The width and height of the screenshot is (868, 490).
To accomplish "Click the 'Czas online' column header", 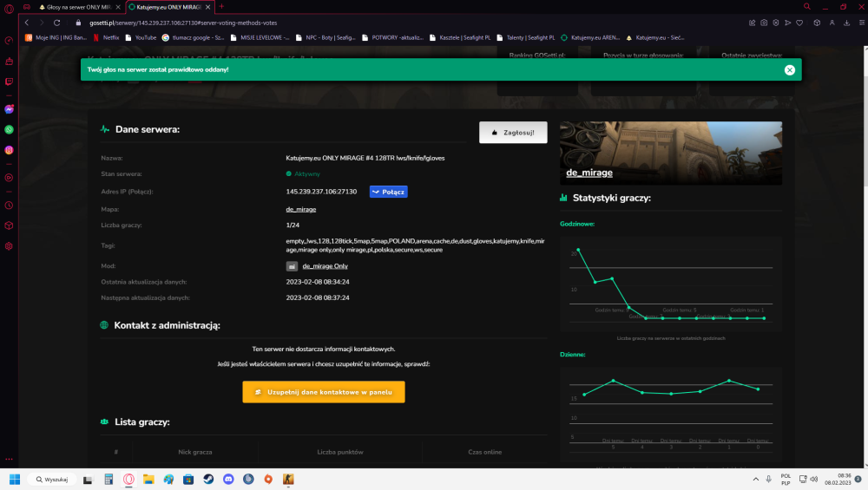I will 485,452.
